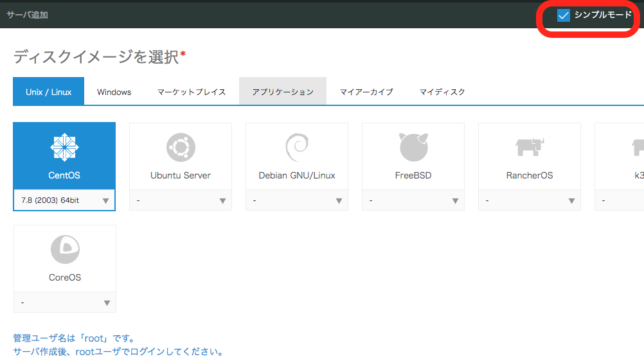Image resolution: width=644 pixels, height=359 pixels.
Task: Uncheck the シンプルモード checkbox
Action: [x=564, y=15]
